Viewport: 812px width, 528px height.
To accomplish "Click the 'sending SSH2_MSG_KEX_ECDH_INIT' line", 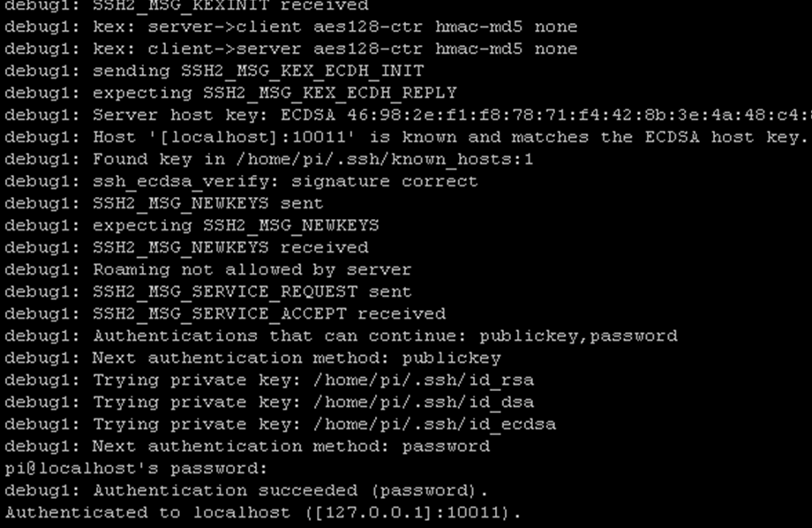I will pos(214,72).
